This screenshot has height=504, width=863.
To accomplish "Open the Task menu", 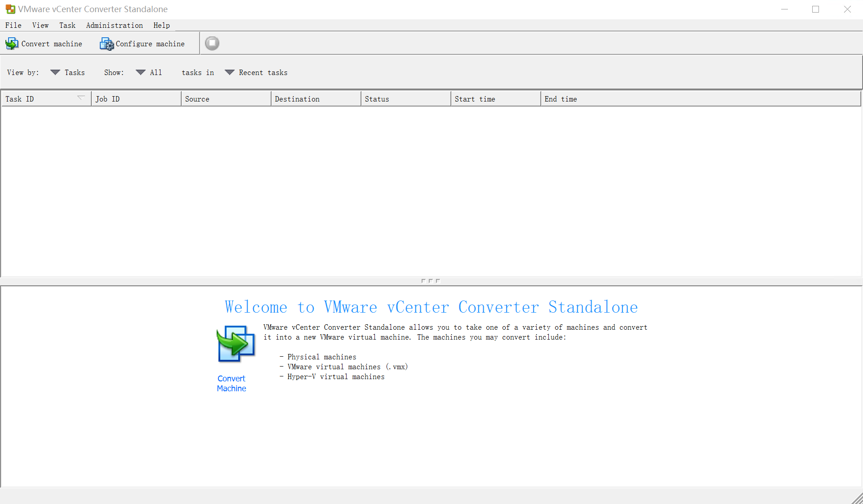I will coord(67,25).
